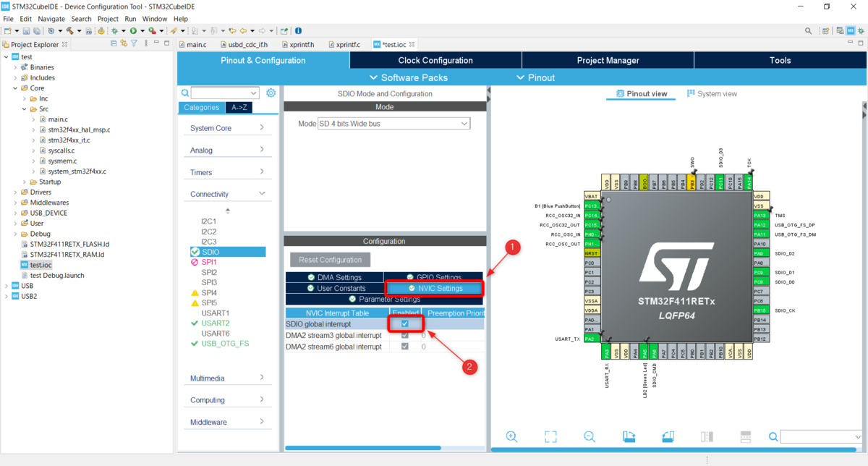The width and height of the screenshot is (868, 466).
Task: Expand System Core category
Action: point(228,128)
